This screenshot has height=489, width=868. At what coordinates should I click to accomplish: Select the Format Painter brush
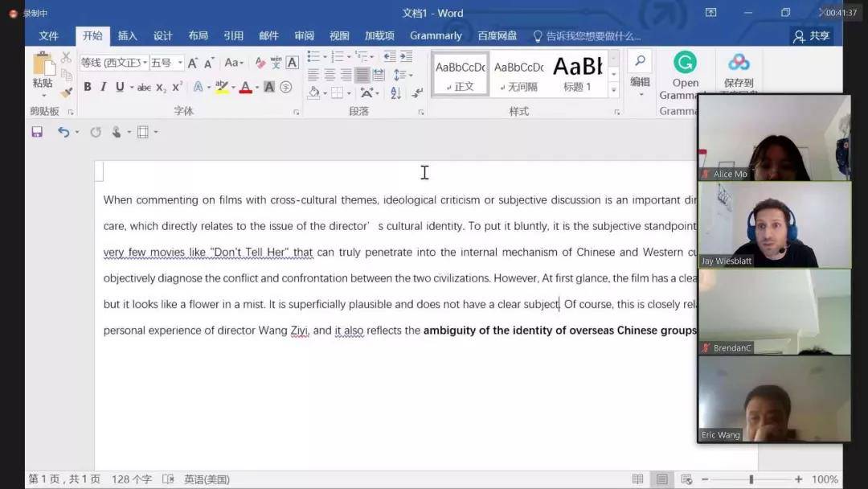point(67,92)
